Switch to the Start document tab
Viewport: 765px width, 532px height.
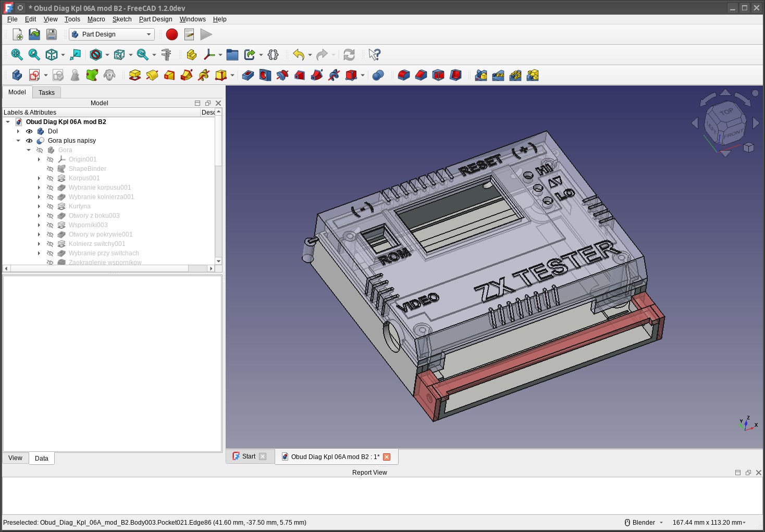pyautogui.click(x=249, y=456)
